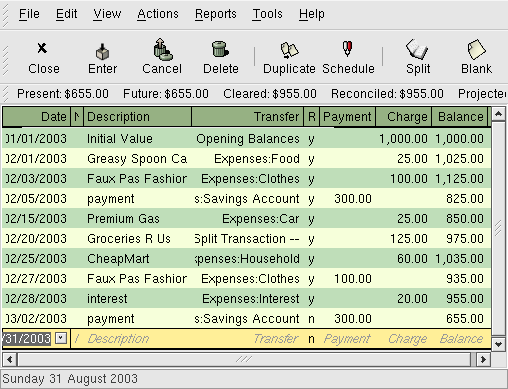This screenshot has height=389, width=508.
Task: Toggle reconcile flag for 03/02/2003 payment
Action: [x=311, y=319]
